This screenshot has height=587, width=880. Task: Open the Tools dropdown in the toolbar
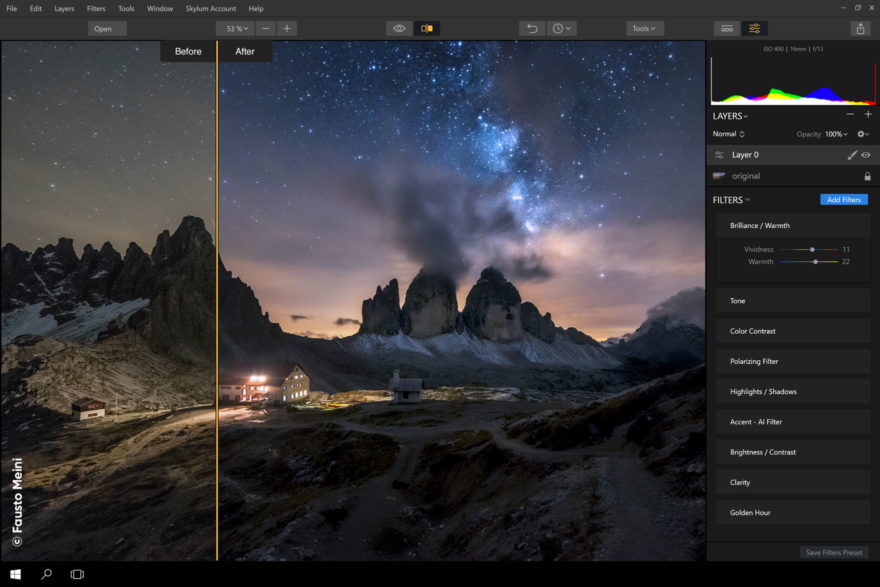tap(645, 28)
